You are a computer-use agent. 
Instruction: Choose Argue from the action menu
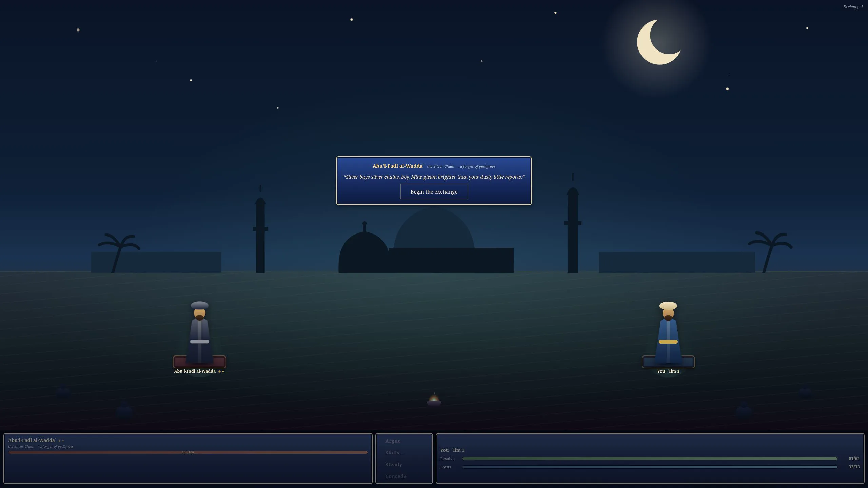tap(393, 441)
